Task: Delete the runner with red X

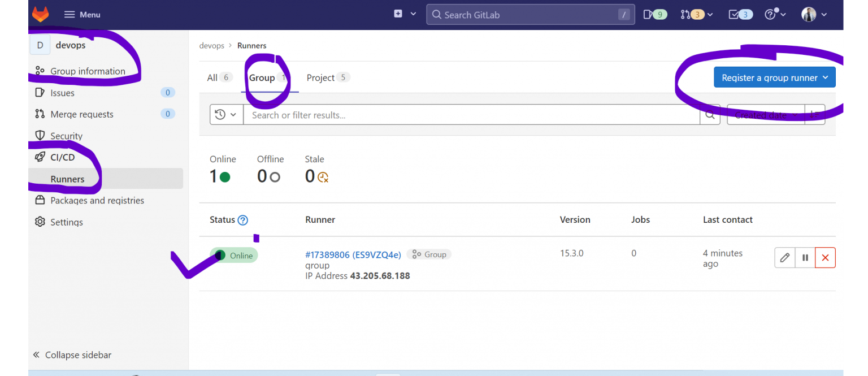Action: tap(825, 258)
